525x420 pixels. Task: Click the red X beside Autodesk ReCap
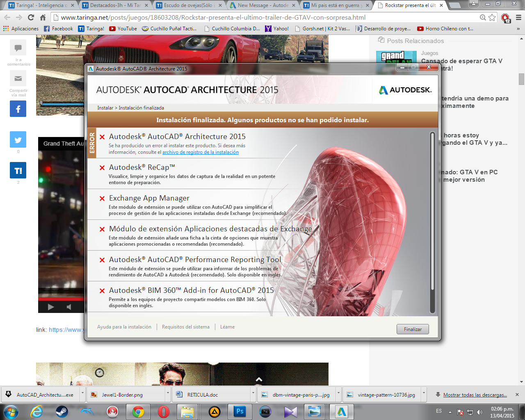102,168
